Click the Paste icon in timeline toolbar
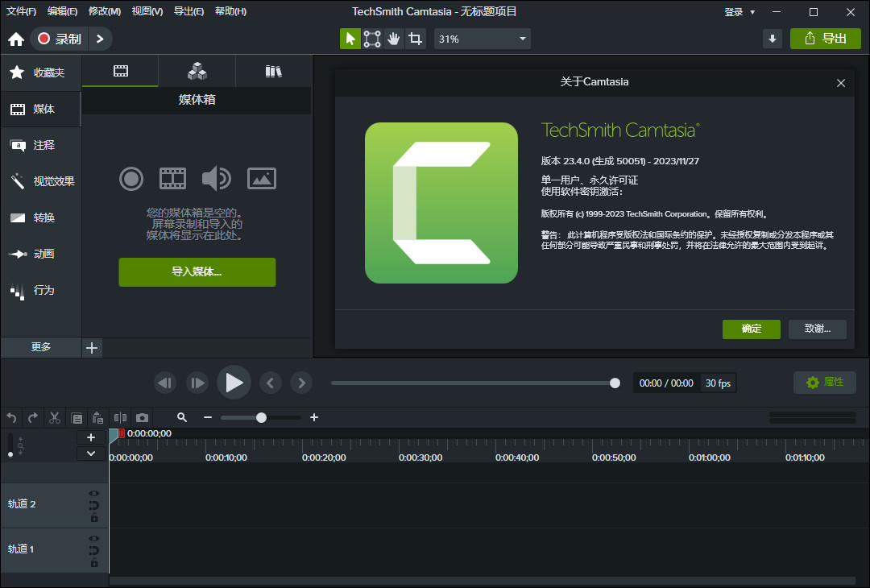Viewport: 870px width, 588px height. [x=97, y=417]
